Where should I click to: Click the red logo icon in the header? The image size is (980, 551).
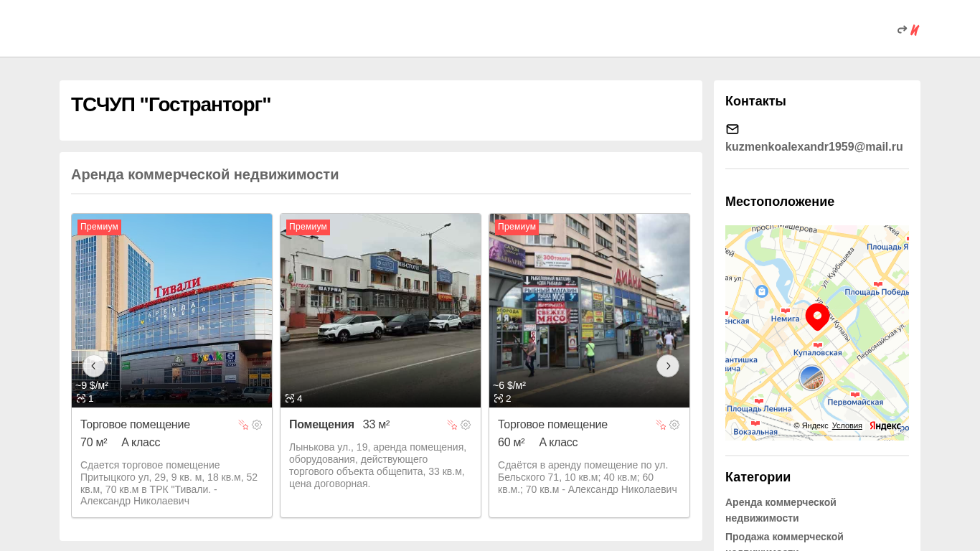[x=915, y=30]
